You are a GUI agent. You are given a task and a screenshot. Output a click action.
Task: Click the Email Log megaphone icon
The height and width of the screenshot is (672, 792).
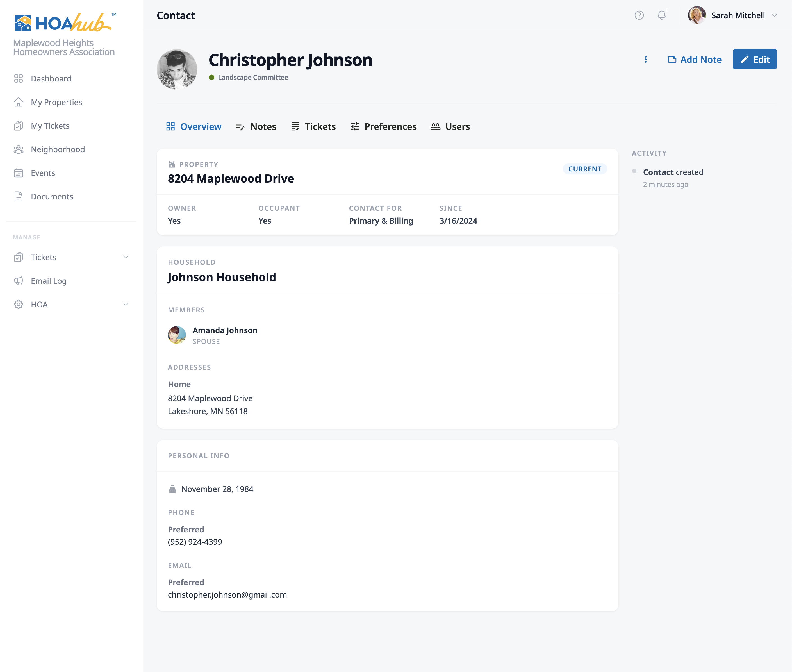tap(18, 281)
